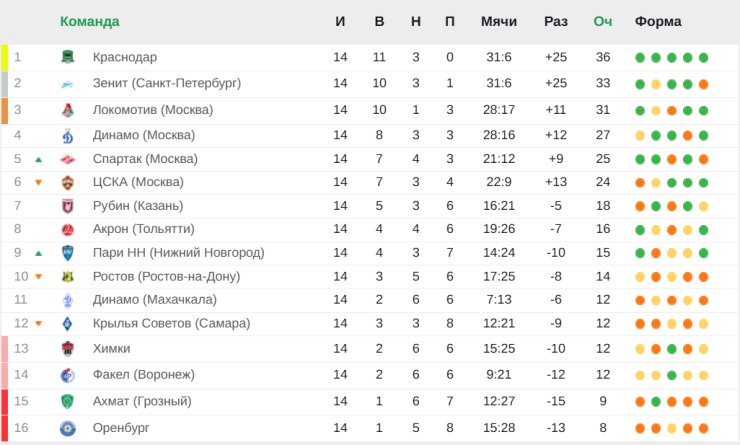Click Зенит's last orange form dot

pos(704,84)
